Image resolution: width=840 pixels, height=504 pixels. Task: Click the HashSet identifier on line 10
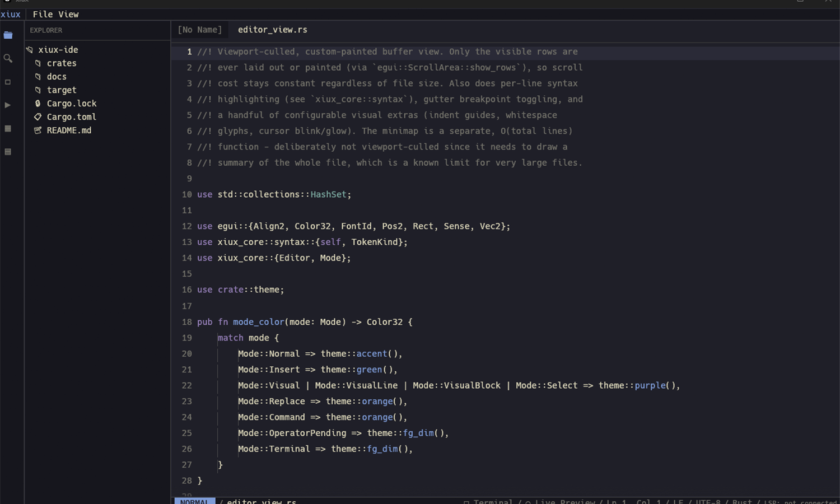(328, 194)
